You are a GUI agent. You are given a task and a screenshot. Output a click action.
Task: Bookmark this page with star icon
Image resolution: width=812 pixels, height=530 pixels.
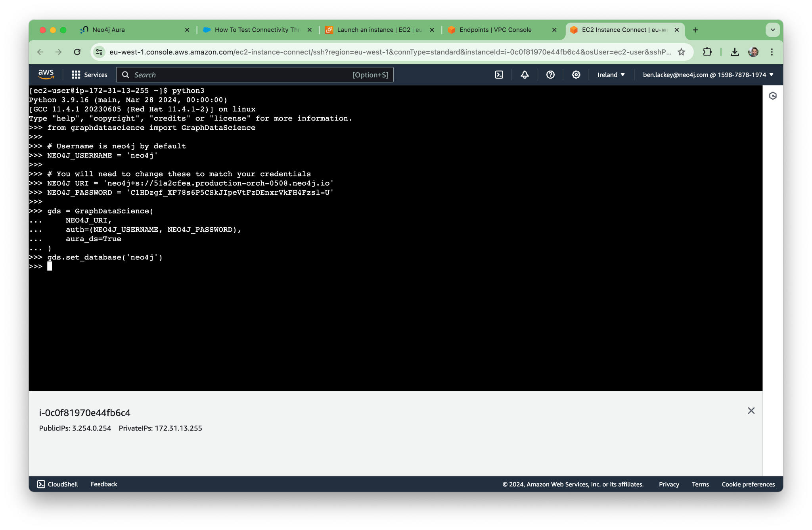click(681, 52)
